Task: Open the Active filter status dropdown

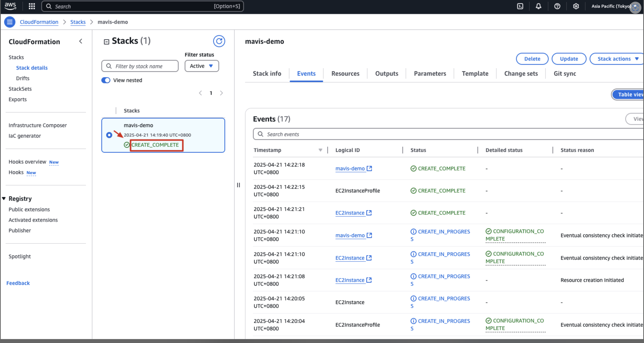Action: click(x=202, y=66)
